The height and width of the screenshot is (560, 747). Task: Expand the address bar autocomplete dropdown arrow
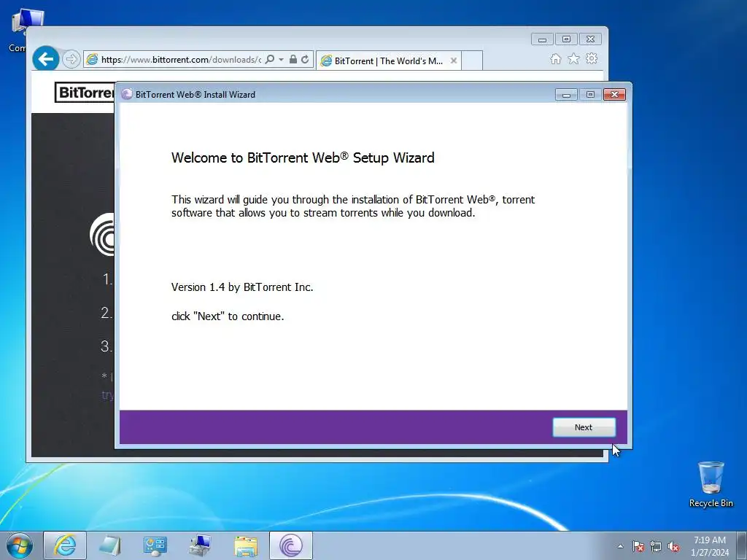click(281, 60)
